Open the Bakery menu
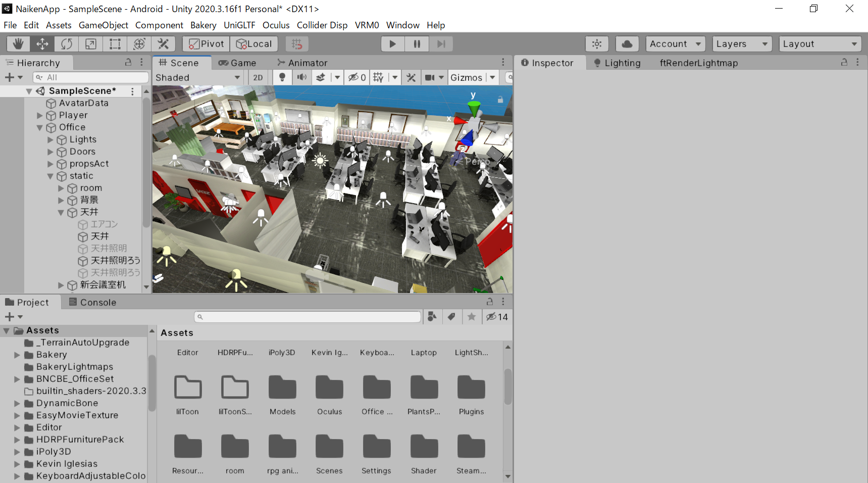 (203, 25)
